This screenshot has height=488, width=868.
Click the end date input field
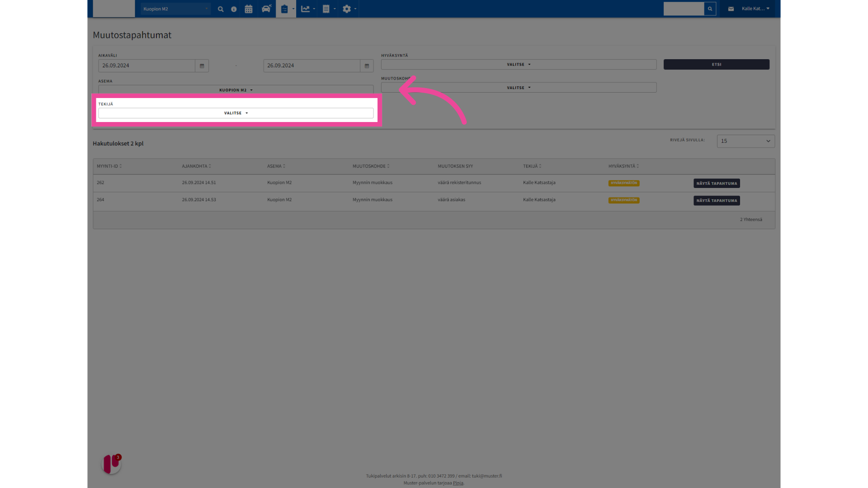click(311, 66)
